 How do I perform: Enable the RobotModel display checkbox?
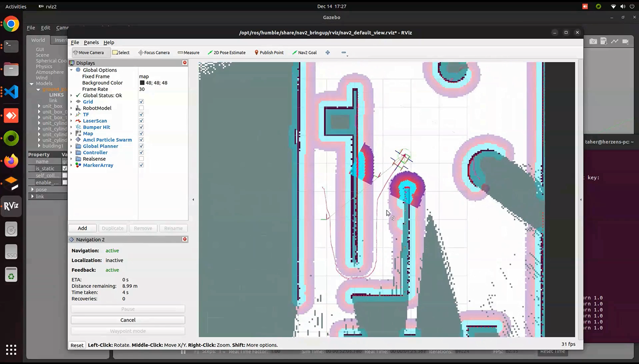141,108
